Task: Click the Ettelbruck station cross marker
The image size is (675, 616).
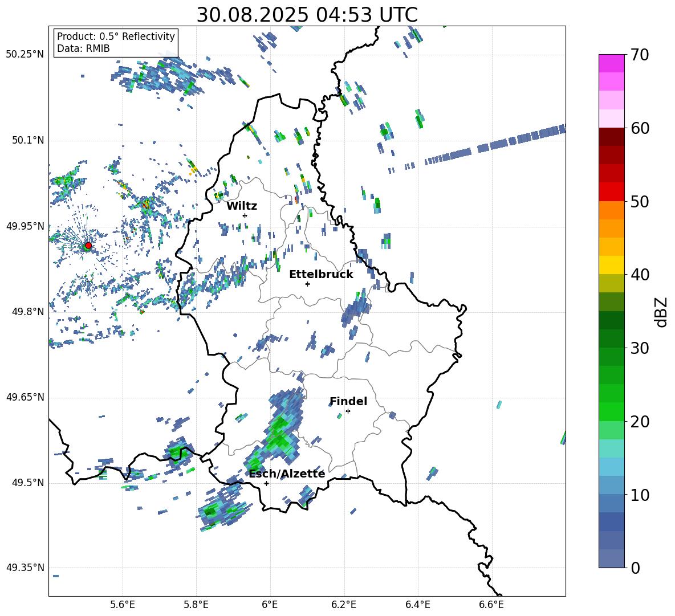Action: [307, 284]
